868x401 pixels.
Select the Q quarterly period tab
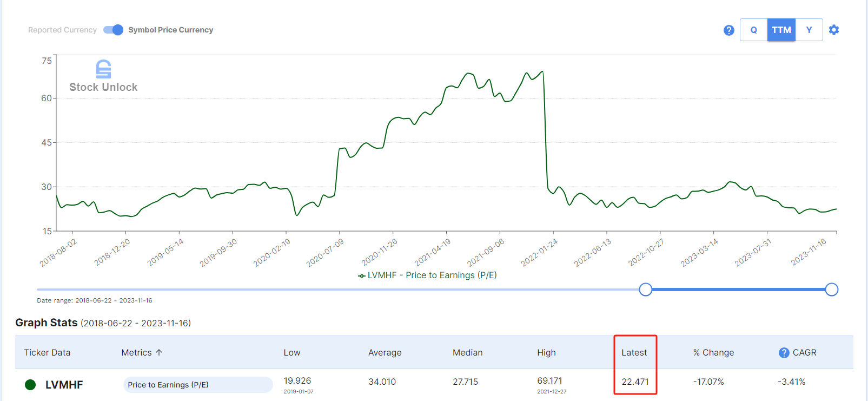pyautogui.click(x=754, y=30)
